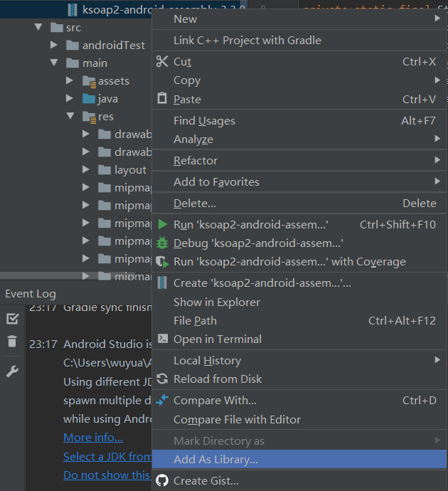Click the 23:17 Android Studio log entry

click(90, 344)
